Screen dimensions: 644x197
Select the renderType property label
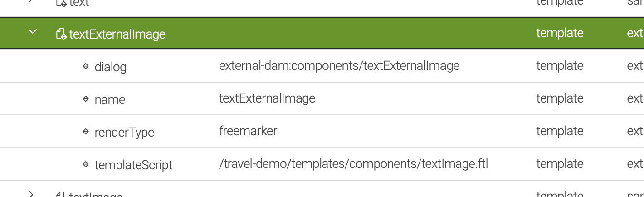click(124, 133)
